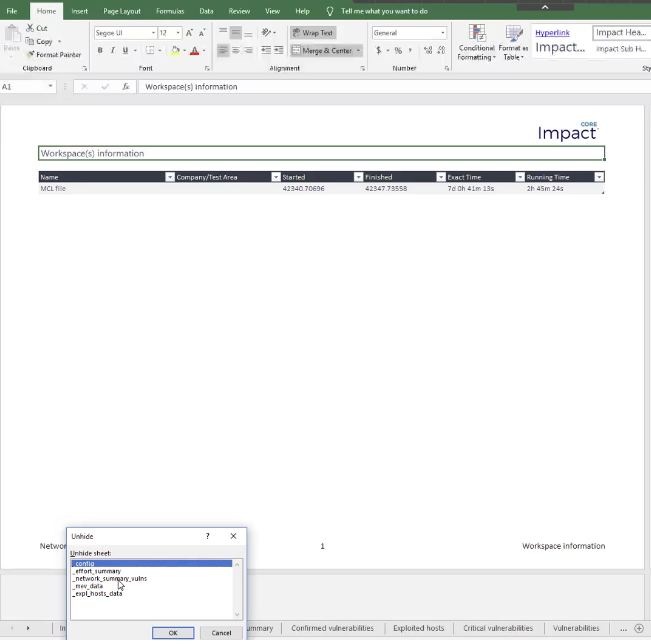The width and height of the screenshot is (651, 644).
Task: Click OK in the Unhide dialog
Action: [173, 633]
